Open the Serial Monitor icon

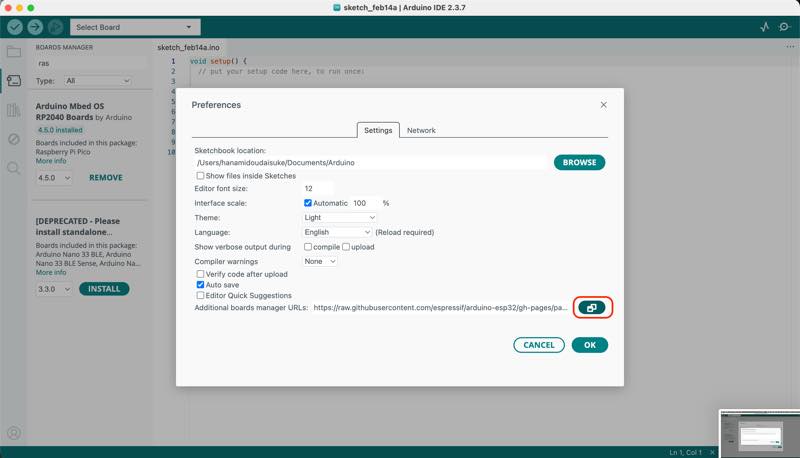(x=784, y=27)
